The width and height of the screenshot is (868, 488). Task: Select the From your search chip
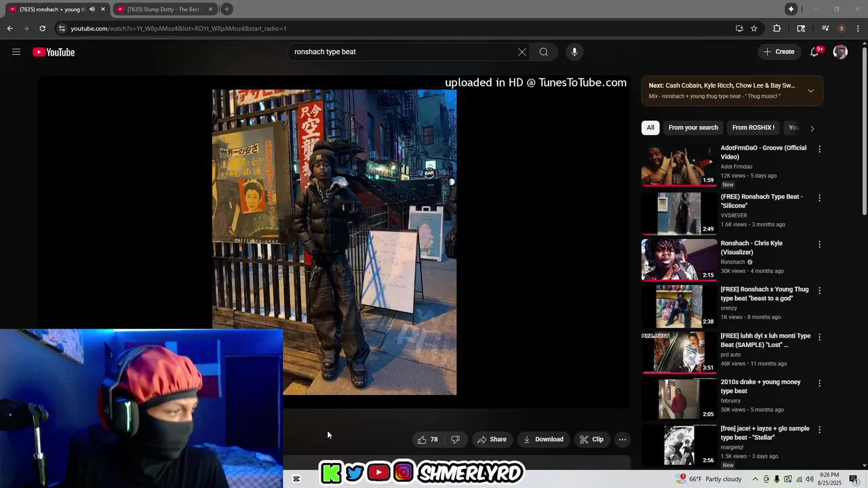coord(693,127)
